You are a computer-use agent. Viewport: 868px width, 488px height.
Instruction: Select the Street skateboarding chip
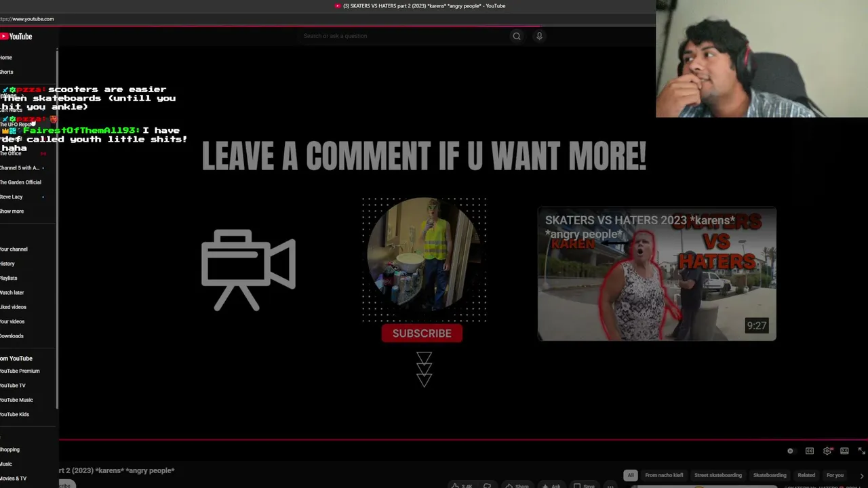coord(717,475)
